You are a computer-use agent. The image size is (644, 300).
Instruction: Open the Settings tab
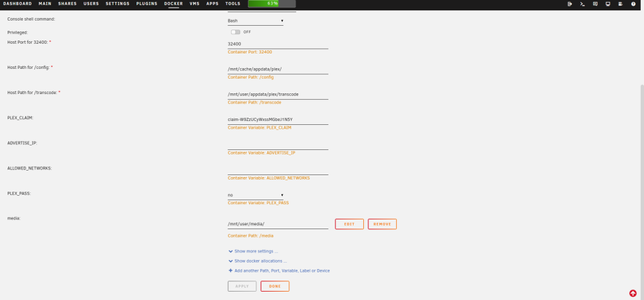(x=117, y=4)
